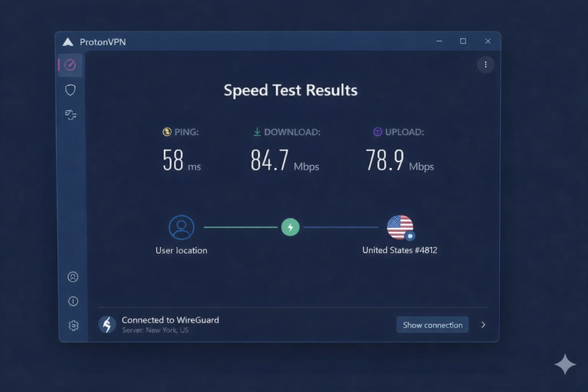This screenshot has height=392, width=588.
Task: Open the three-dot overflow menu
Action: tap(485, 65)
